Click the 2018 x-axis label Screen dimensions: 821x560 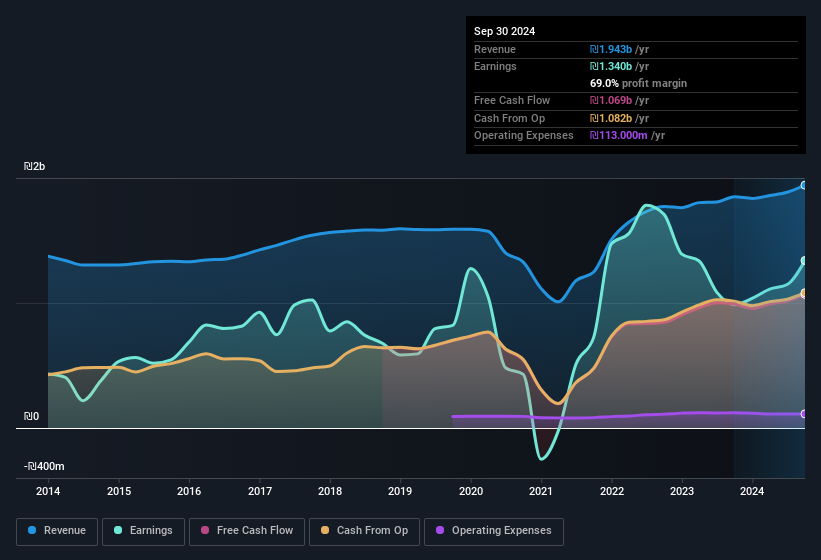pos(330,491)
